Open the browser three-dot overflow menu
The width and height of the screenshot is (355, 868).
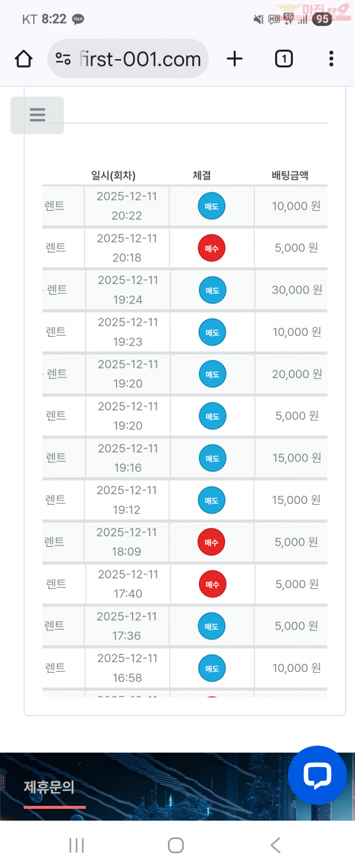[331, 59]
